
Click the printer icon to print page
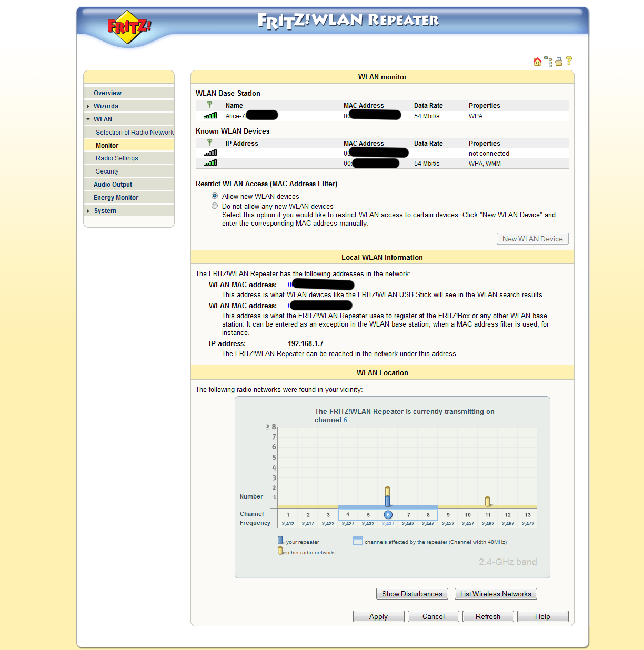[559, 62]
